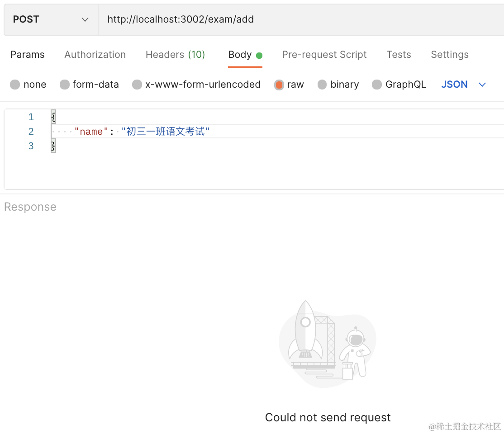This screenshot has width=504, height=434.
Task: Select the Body tab
Action: [x=240, y=55]
